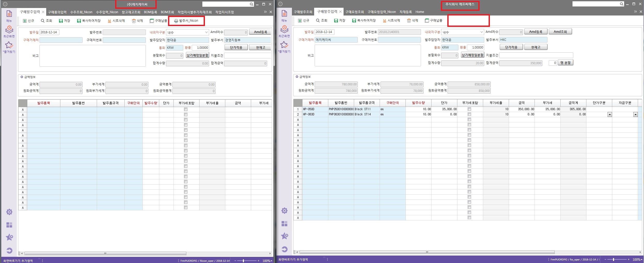Switch to 자재등록 tab in right window
Screen dimensions: 644x263
click(x=406, y=12)
